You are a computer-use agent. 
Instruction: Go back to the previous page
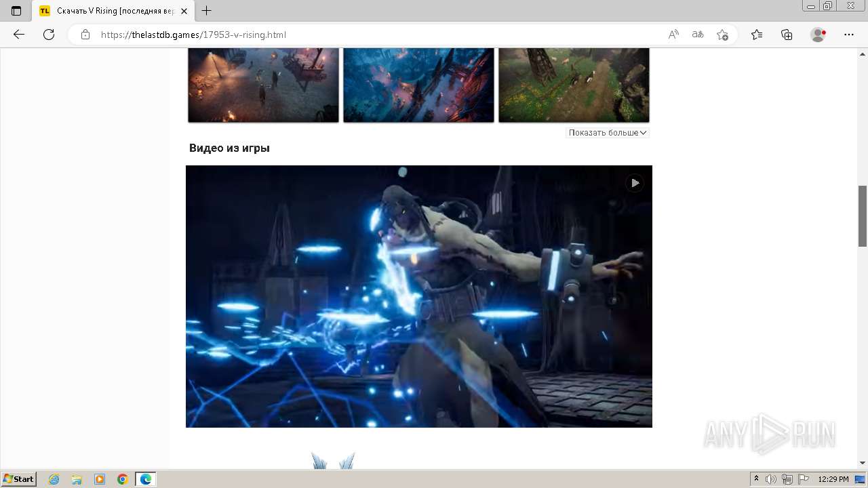pos(19,35)
